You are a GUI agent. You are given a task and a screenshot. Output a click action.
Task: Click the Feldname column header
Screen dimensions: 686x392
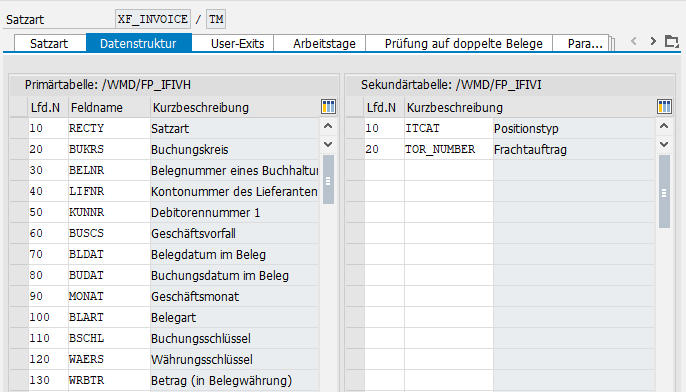(x=108, y=107)
